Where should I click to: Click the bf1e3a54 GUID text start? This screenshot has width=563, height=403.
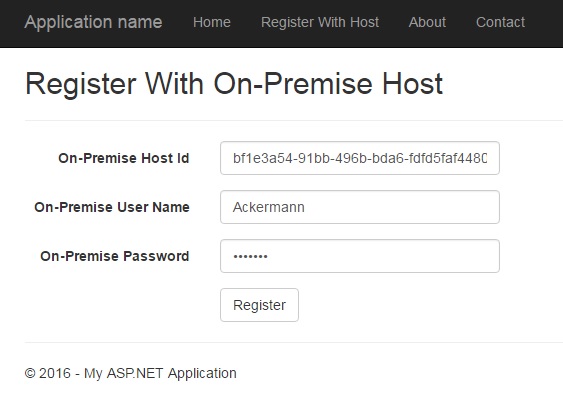click(234, 158)
